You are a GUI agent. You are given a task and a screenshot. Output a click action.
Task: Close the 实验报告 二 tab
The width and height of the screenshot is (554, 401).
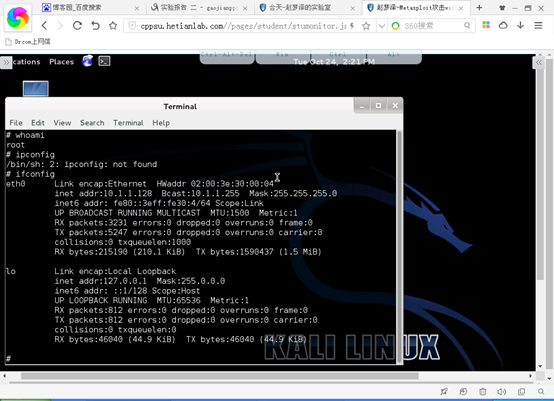pyautogui.click(x=245, y=8)
